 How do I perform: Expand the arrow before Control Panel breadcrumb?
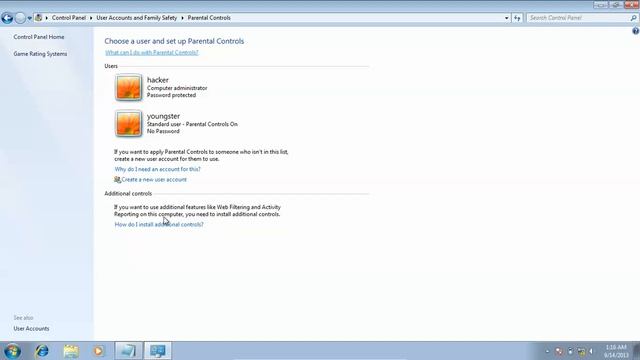point(47,18)
